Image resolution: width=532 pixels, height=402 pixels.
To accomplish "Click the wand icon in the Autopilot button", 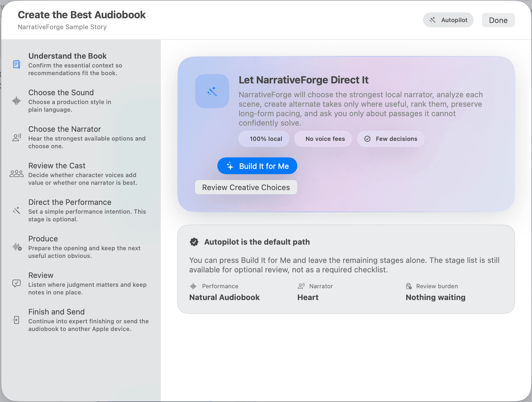I will [432, 20].
